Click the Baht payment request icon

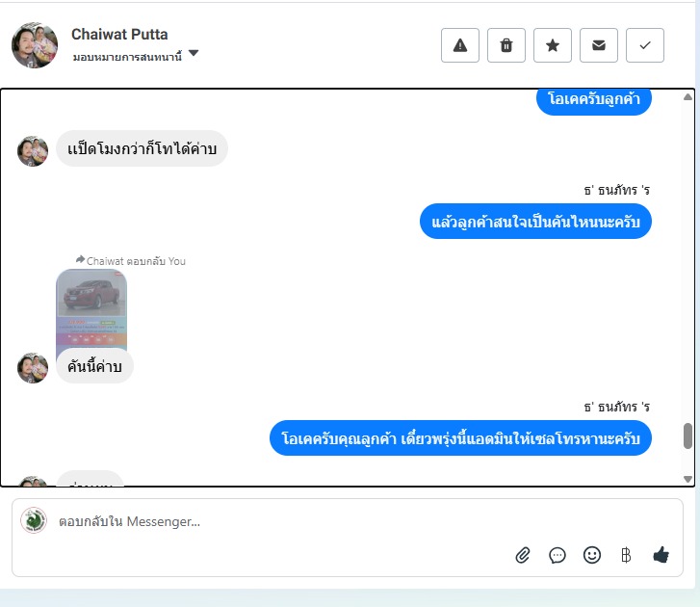click(626, 555)
